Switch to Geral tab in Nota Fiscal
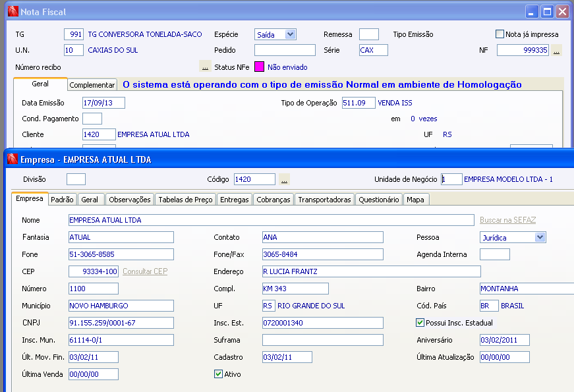 click(40, 84)
